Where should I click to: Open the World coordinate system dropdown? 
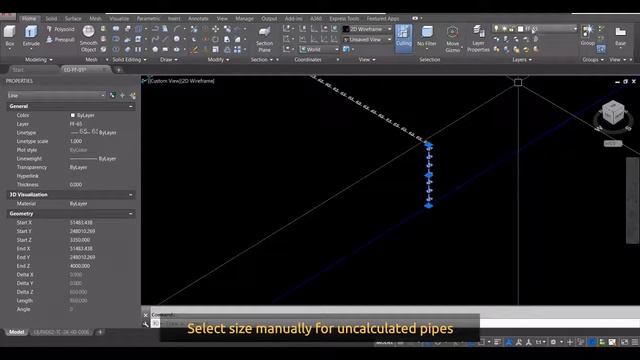pos(319,49)
